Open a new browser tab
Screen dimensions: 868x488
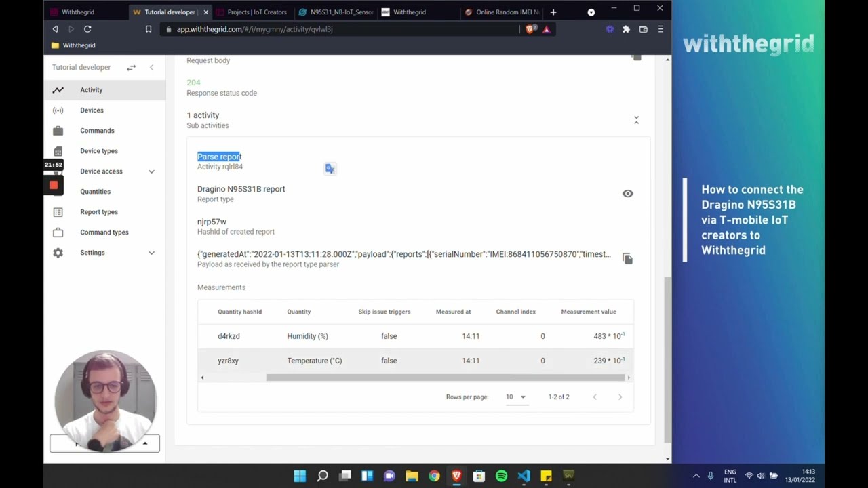tap(553, 12)
